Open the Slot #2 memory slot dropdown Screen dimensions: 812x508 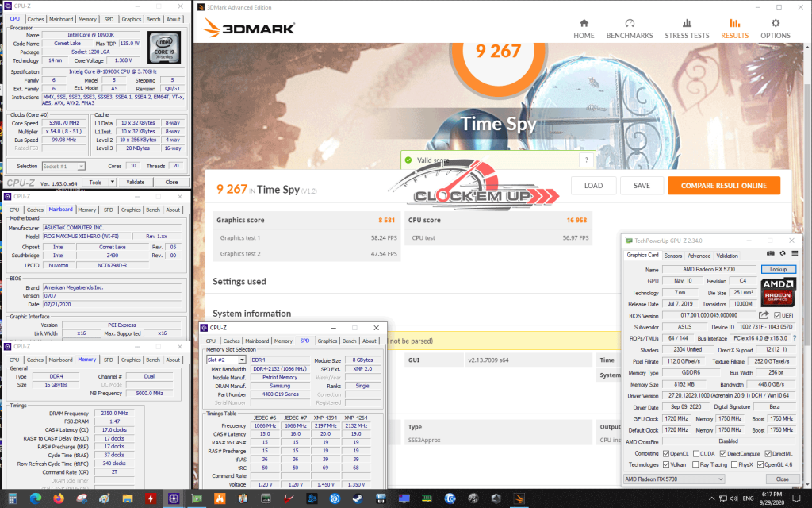pos(243,360)
